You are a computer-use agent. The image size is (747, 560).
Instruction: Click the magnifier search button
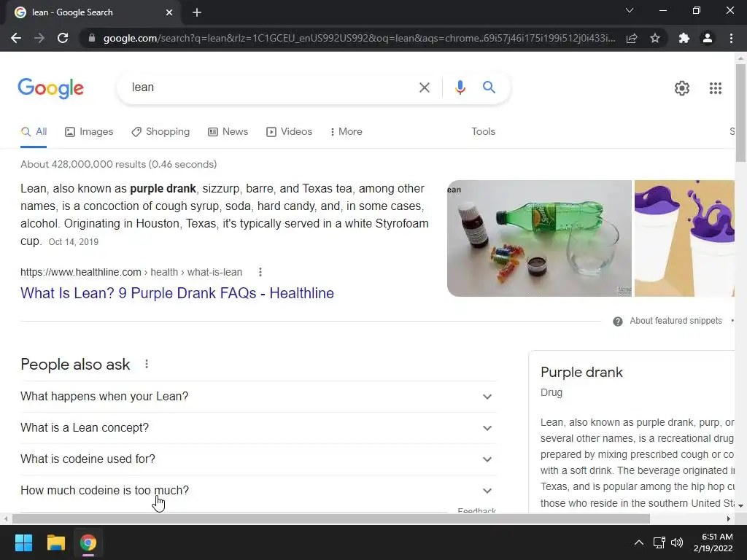coord(489,87)
